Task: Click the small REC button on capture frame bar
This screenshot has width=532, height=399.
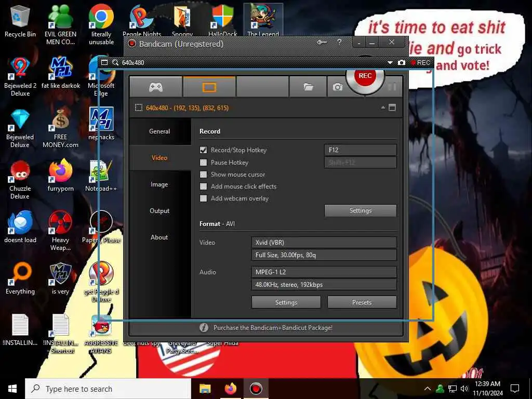Action: [x=420, y=63]
